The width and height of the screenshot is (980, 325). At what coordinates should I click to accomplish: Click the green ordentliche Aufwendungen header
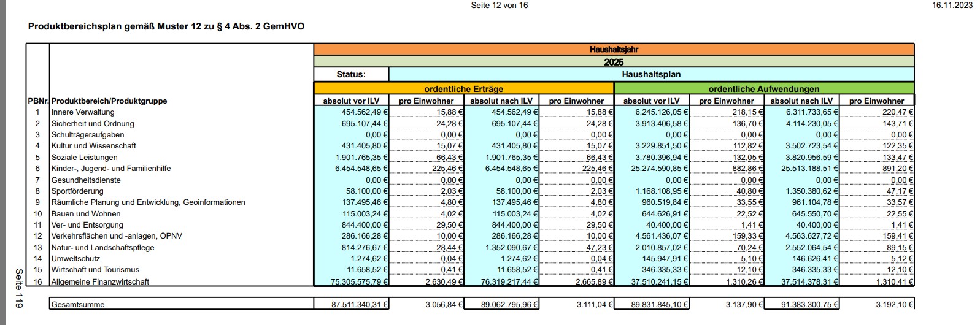coord(764,89)
